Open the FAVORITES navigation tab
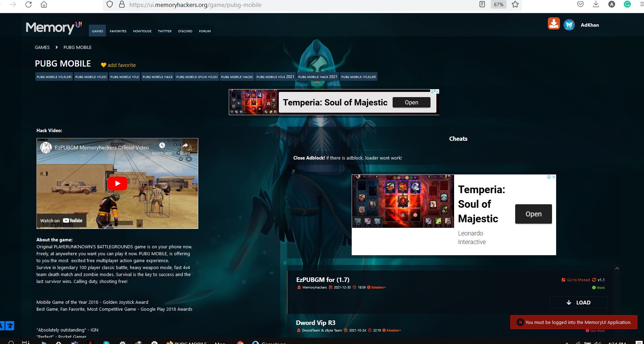 (118, 31)
